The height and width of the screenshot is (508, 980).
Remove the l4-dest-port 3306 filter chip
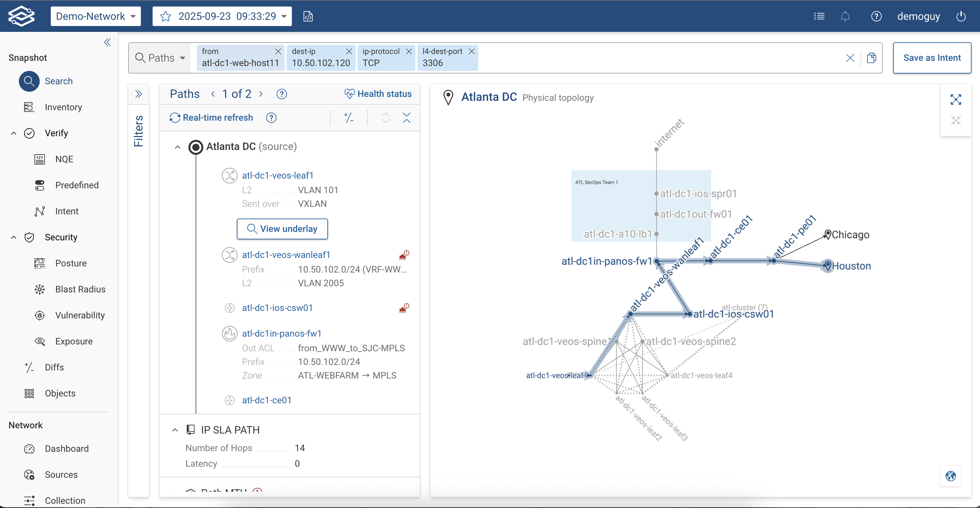[472, 51]
